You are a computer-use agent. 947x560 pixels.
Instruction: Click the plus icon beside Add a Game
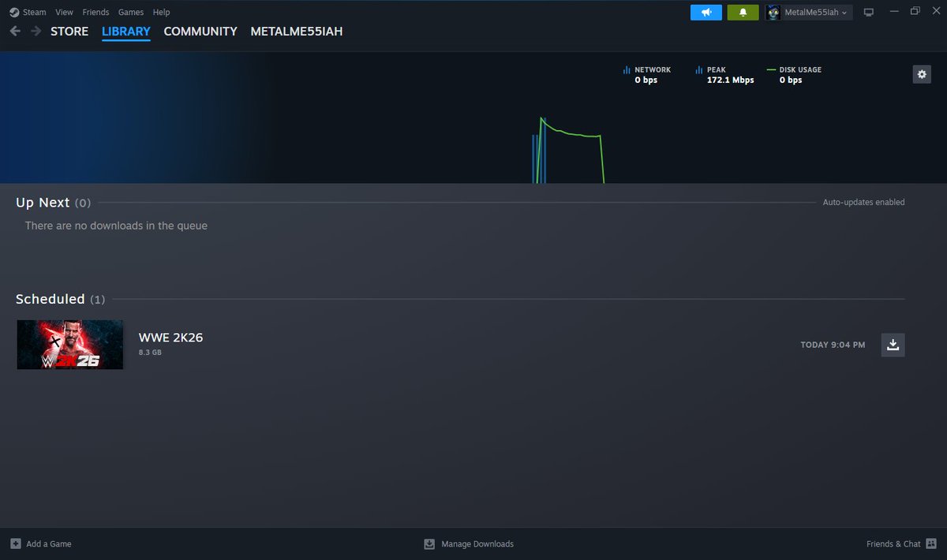tap(16, 543)
